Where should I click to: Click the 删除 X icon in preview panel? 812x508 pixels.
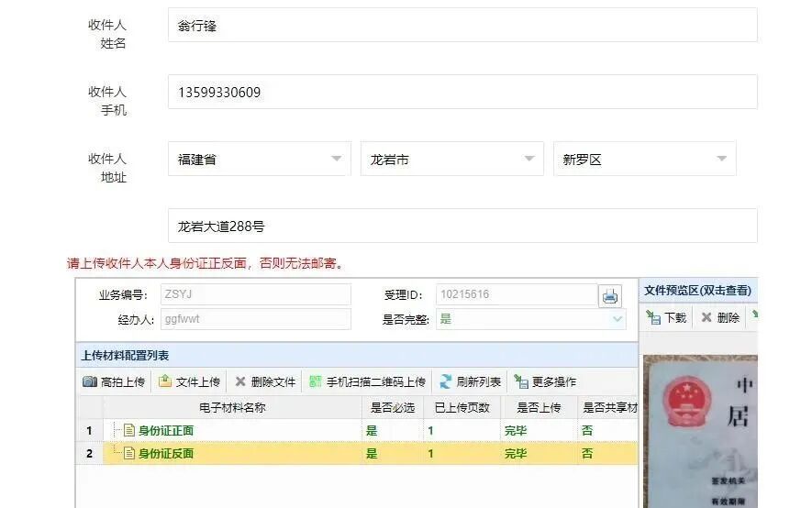(x=706, y=317)
